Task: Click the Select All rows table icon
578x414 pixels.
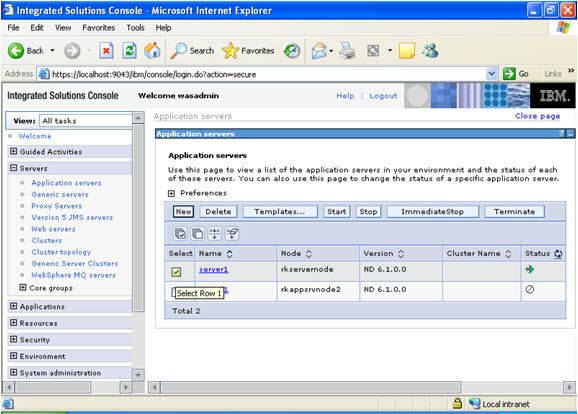Action: point(180,233)
